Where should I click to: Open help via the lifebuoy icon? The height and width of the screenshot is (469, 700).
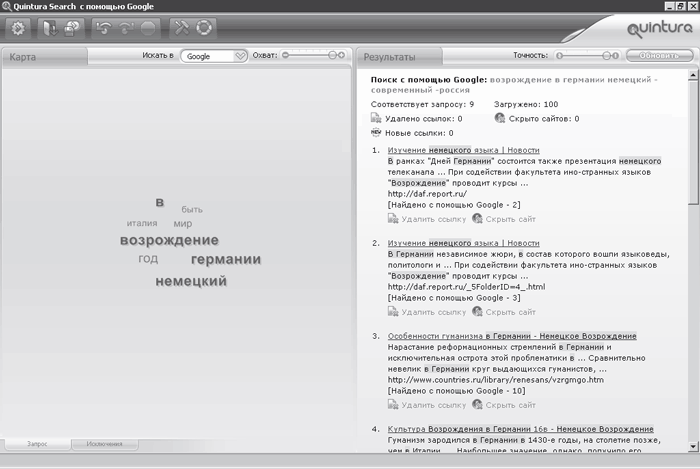[x=204, y=28]
